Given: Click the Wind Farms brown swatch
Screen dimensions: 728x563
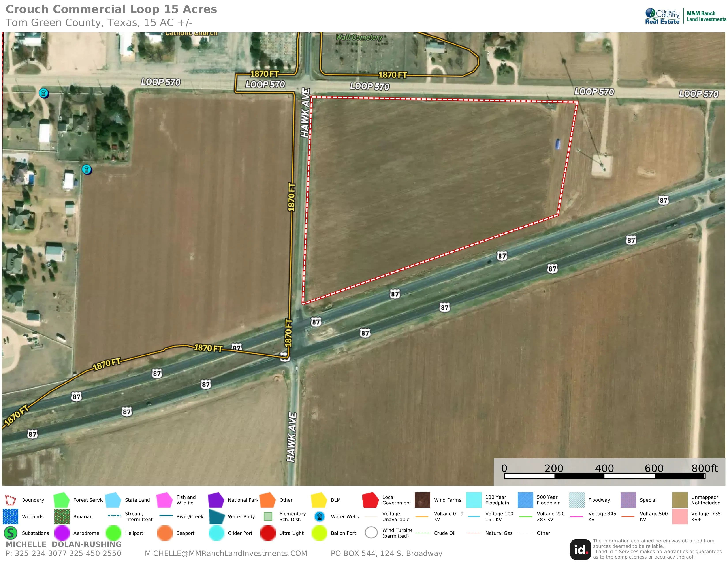Looking at the screenshot, I should [422, 500].
